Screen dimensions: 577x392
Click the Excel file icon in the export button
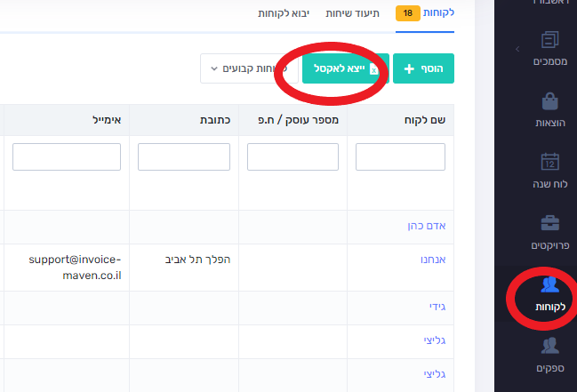(x=374, y=68)
